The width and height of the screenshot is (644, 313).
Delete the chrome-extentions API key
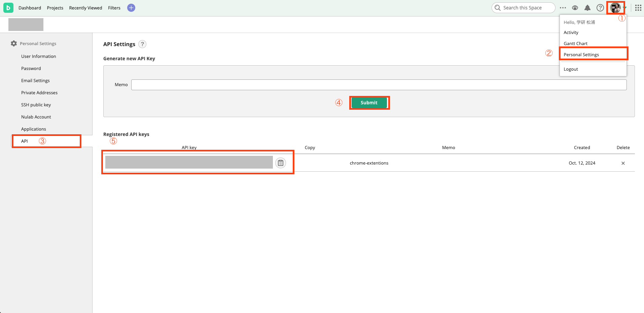pos(623,163)
